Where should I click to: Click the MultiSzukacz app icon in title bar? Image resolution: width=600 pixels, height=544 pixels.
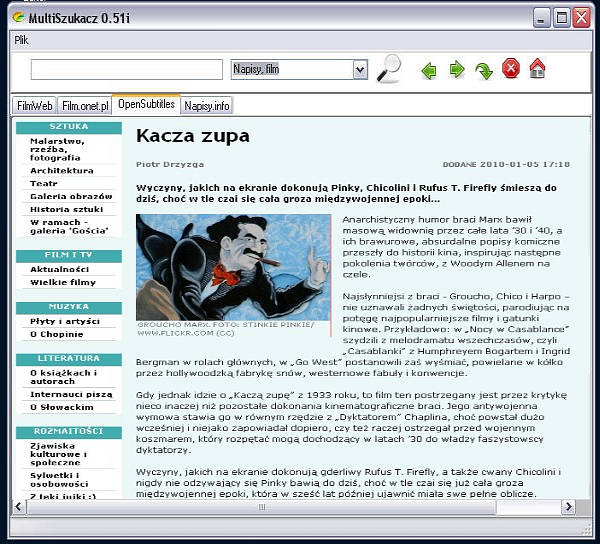[18, 17]
